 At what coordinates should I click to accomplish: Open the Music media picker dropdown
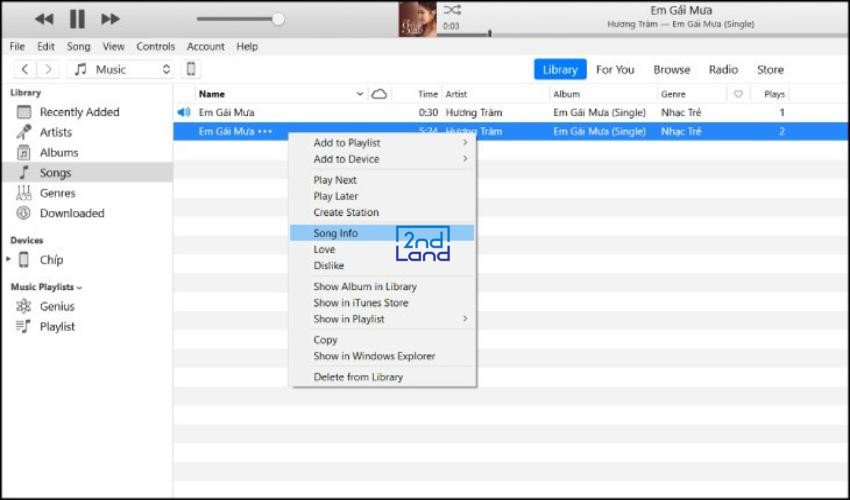coord(120,69)
